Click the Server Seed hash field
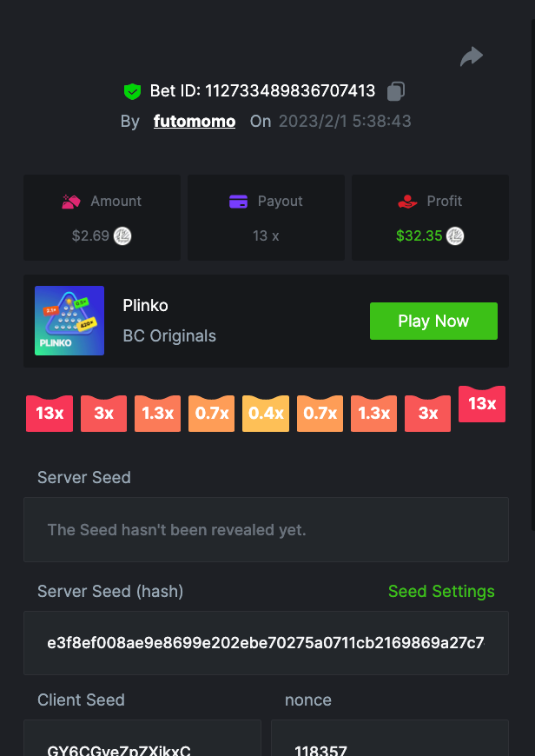The image size is (535, 756). point(266,643)
